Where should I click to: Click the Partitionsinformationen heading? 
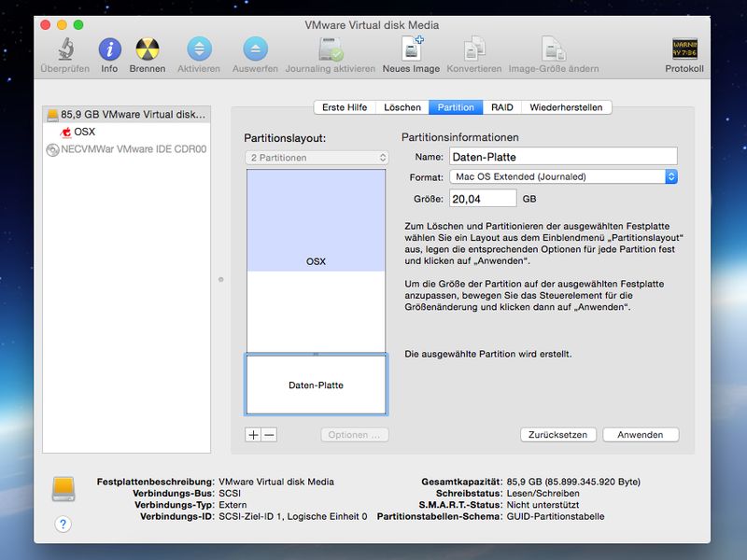tap(459, 137)
